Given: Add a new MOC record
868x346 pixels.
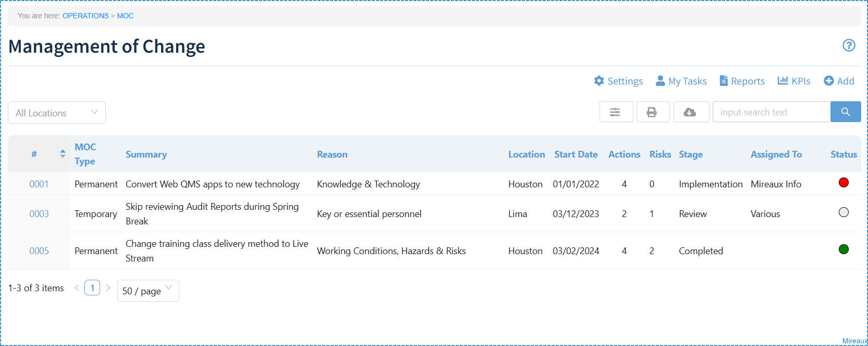Looking at the screenshot, I should click(x=839, y=81).
